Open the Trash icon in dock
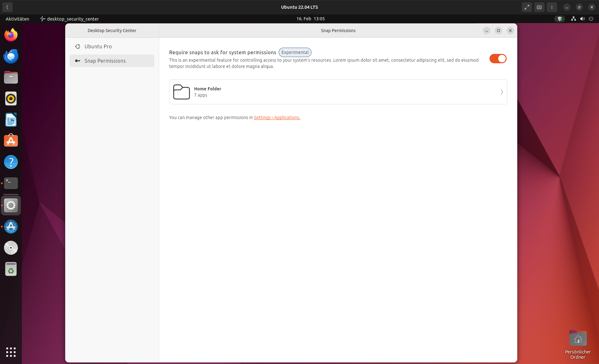Screen dimensions: 599x364 coord(11,269)
